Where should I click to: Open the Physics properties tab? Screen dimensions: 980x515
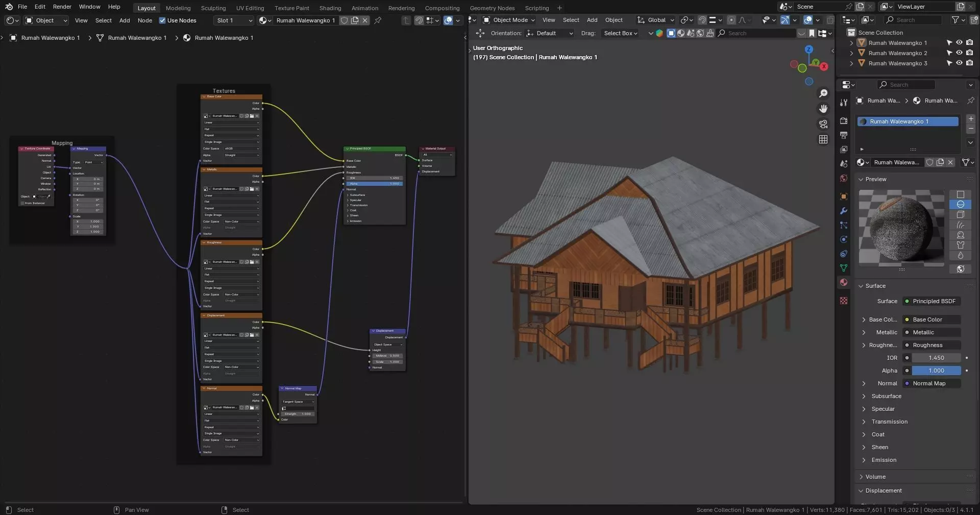click(x=844, y=239)
